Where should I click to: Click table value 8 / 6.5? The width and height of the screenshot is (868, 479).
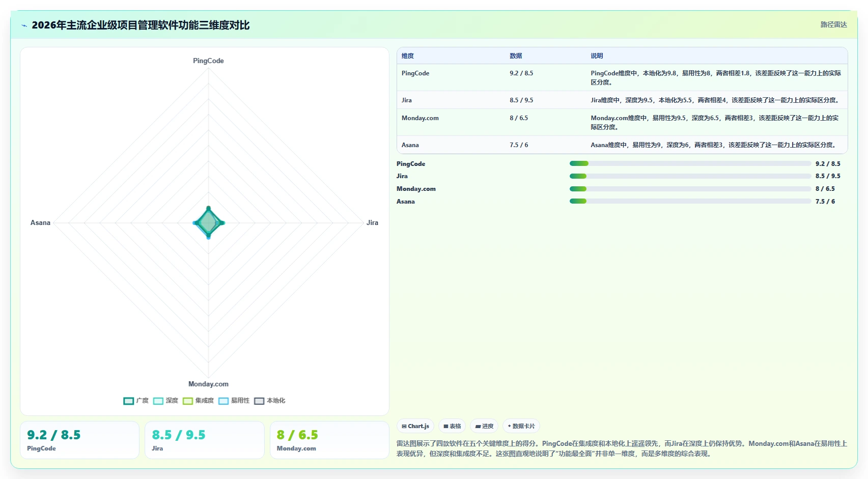tap(519, 118)
